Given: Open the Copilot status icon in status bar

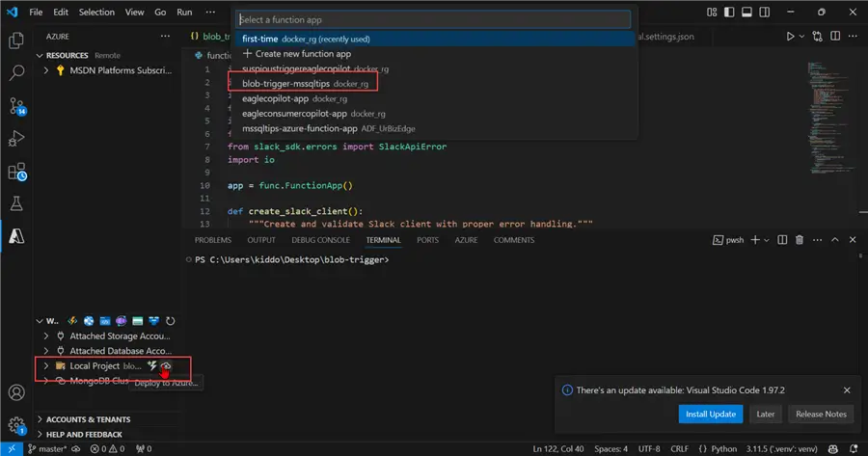Looking at the screenshot, I should [832, 449].
